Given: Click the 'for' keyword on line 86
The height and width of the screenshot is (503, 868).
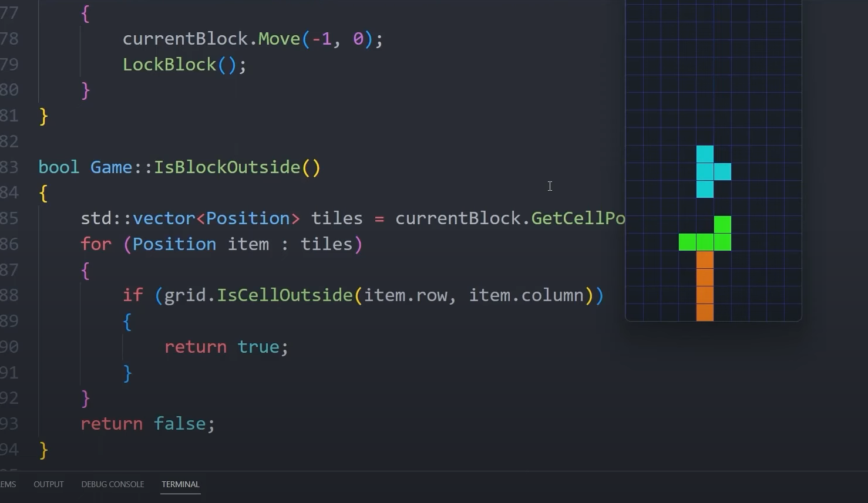Looking at the screenshot, I should pyautogui.click(x=96, y=244).
